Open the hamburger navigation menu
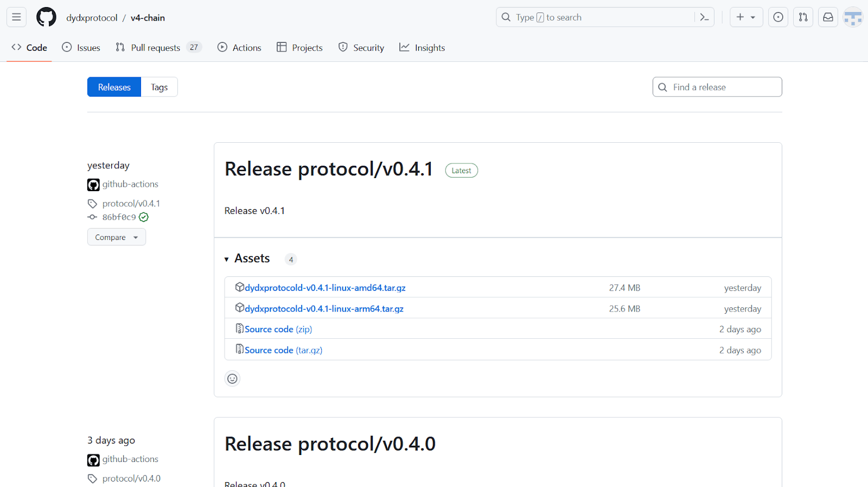This screenshot has height=487, width=868. point(17,17)
